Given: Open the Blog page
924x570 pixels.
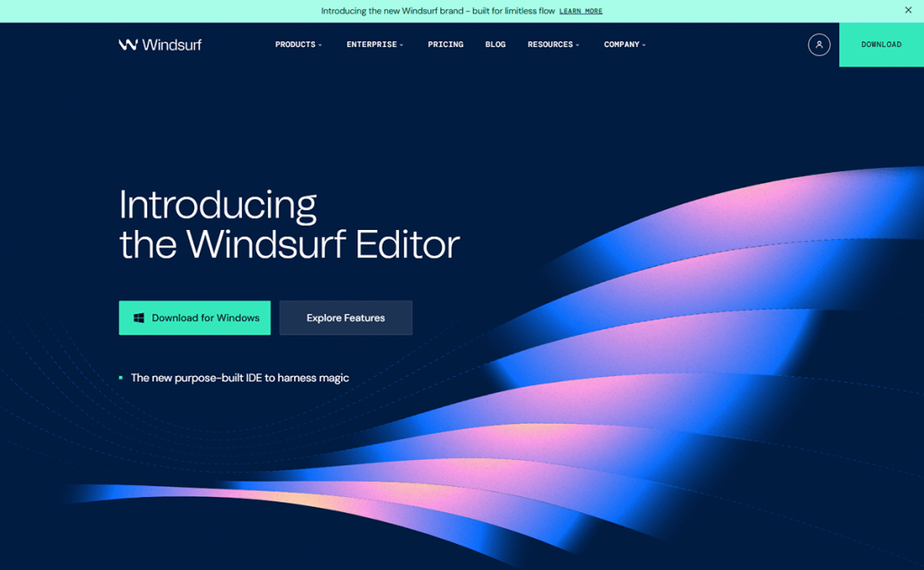Looking at the screenshot, I should pos(495,45).
